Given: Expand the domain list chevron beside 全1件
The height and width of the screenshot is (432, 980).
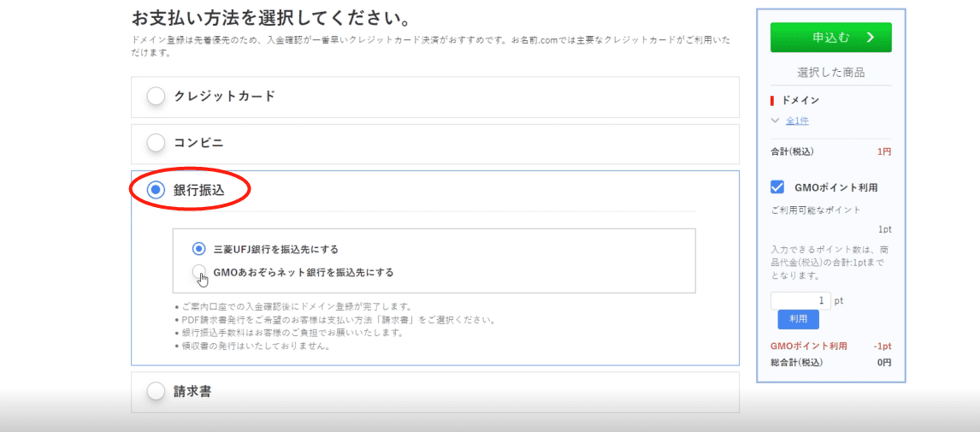Looking at the screenshot, I should (x=776, y=121).
